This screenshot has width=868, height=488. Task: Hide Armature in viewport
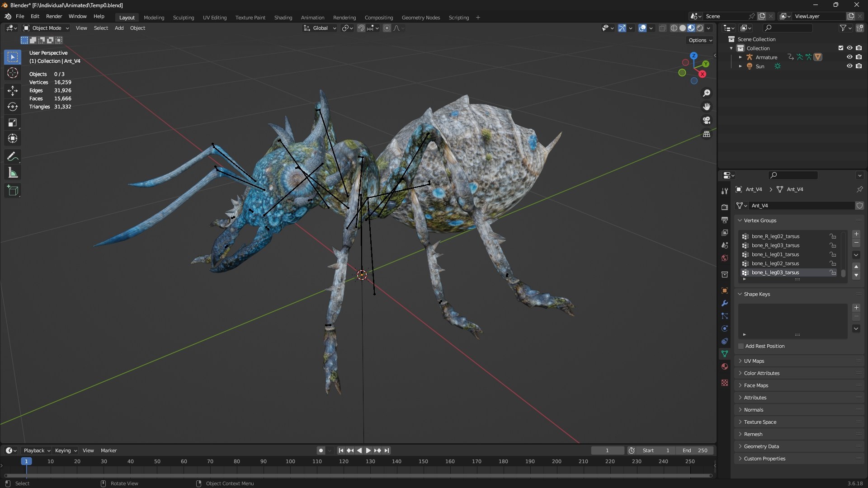[x=849, y=57]
